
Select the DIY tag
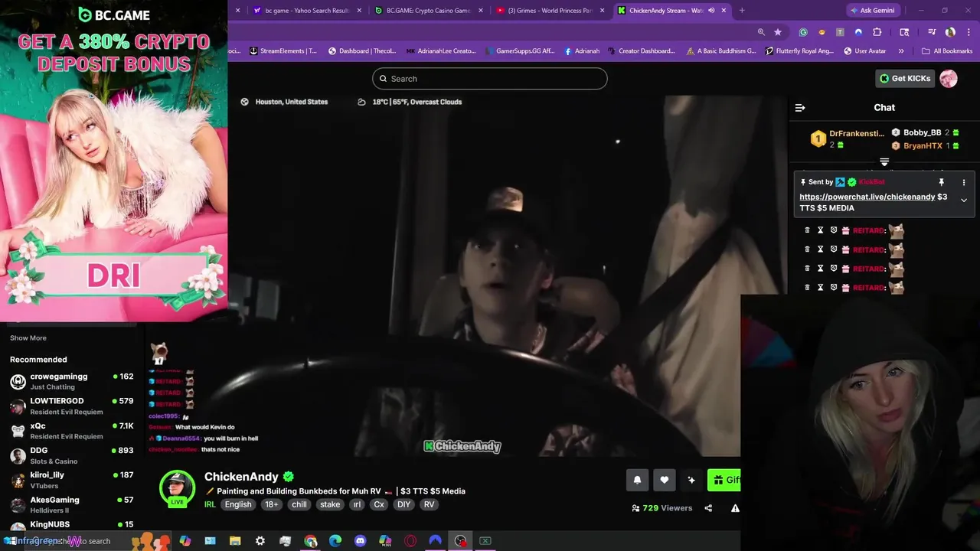[x=403, y=504]
